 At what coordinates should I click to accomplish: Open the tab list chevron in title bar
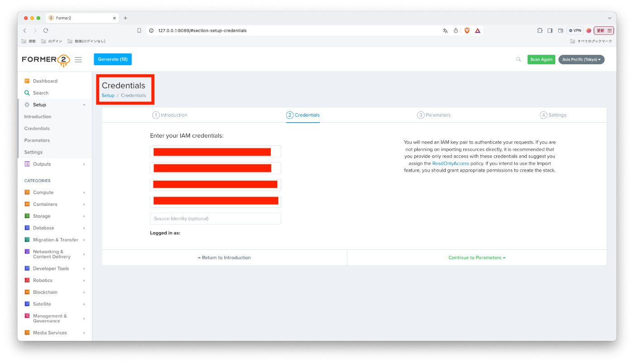(x=610, y=18)
